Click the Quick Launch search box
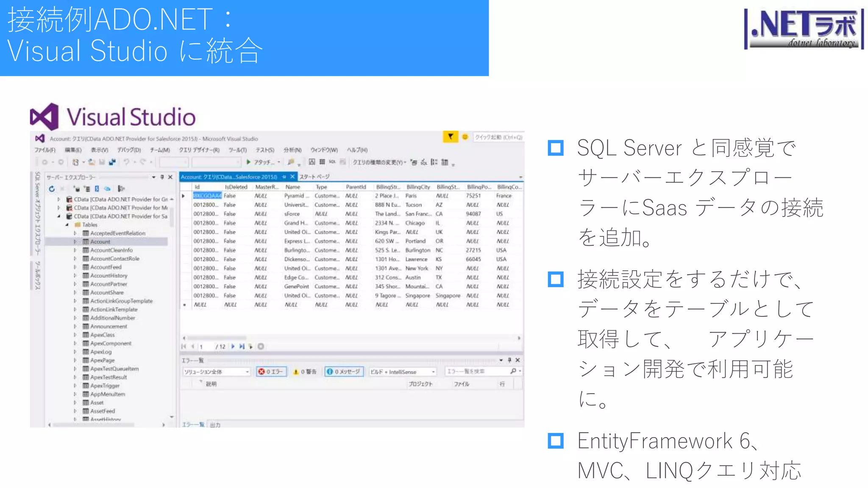 point(498,137)
